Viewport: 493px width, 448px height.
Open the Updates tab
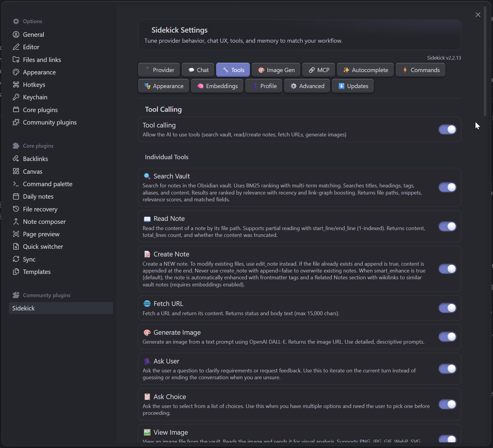[x=353, y=86]
